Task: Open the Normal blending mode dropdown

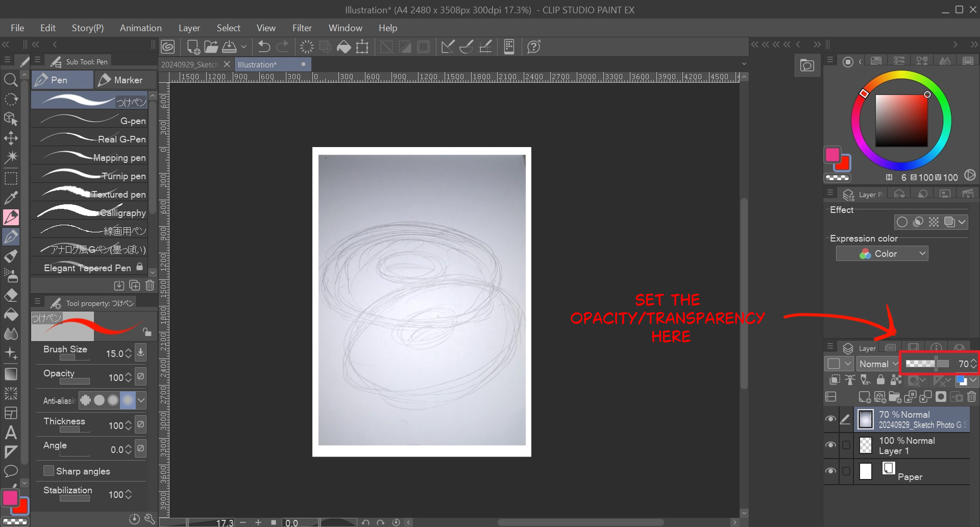Action: click(x=878, y=364)
